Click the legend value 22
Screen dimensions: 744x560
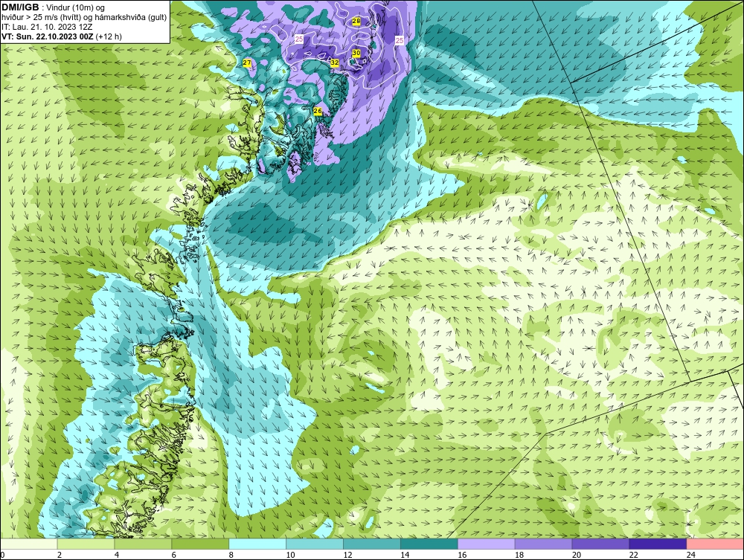634,555
